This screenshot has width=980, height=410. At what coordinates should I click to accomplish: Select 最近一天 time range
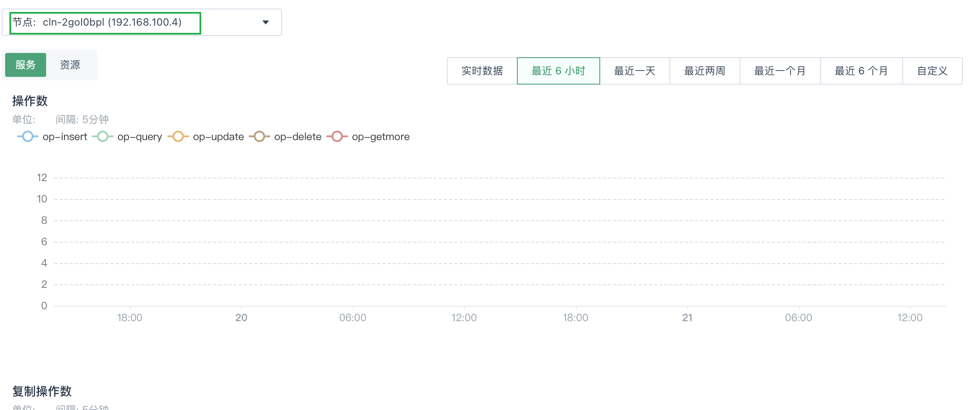(635, 71)
